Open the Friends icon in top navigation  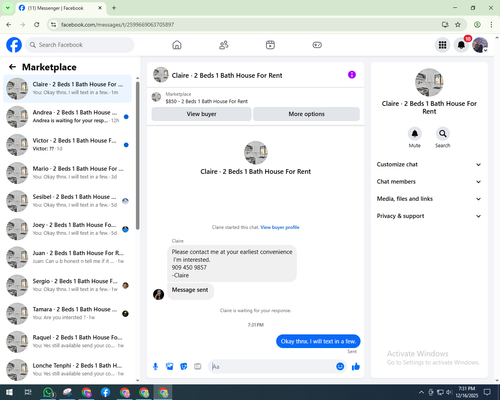click(224, 45)
